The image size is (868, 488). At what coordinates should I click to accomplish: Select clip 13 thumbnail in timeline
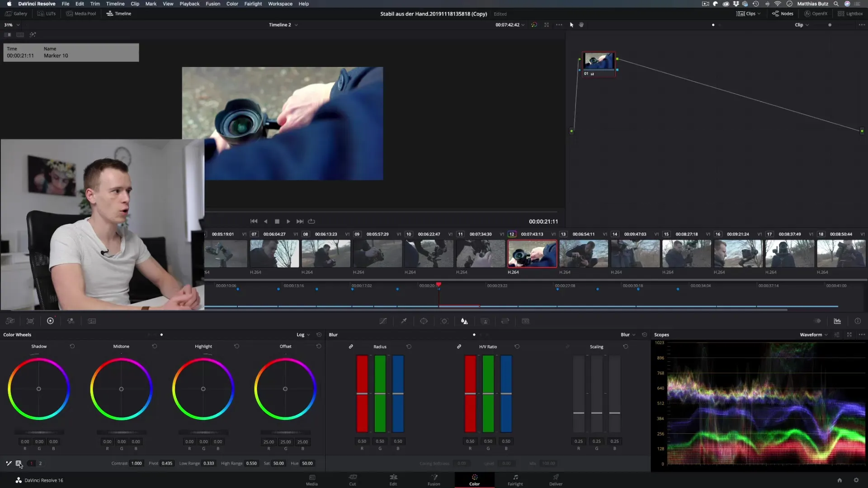pos(583,253)
